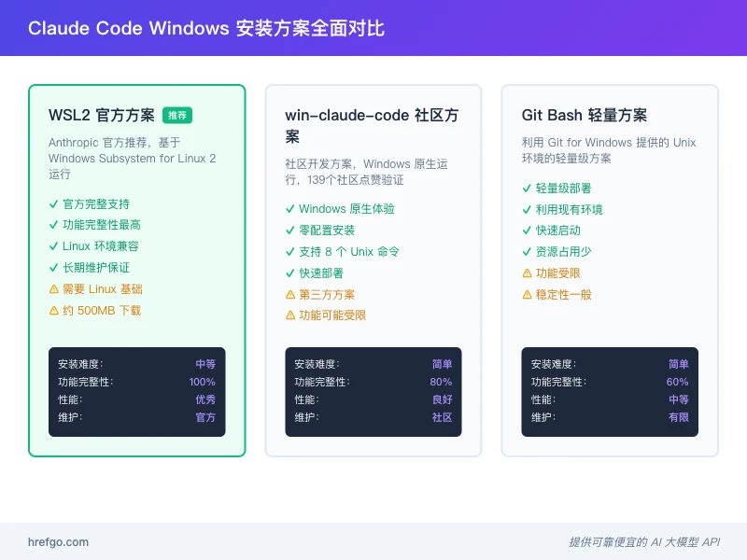This screenshot has width=747, height=560.
Task: Click the 简单 安装难度 value in win-claude-code card
Action: (x=442, y=364)
